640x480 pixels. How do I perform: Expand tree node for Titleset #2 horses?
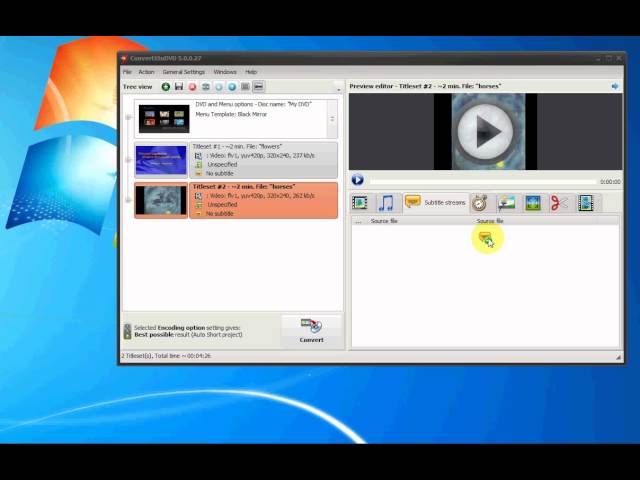pos(128,200)
